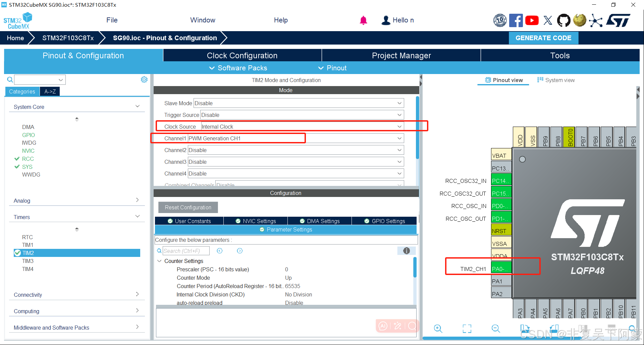Open the Trigger Source dropdown
Screen dimensions: 644x345
coord(302,115)
